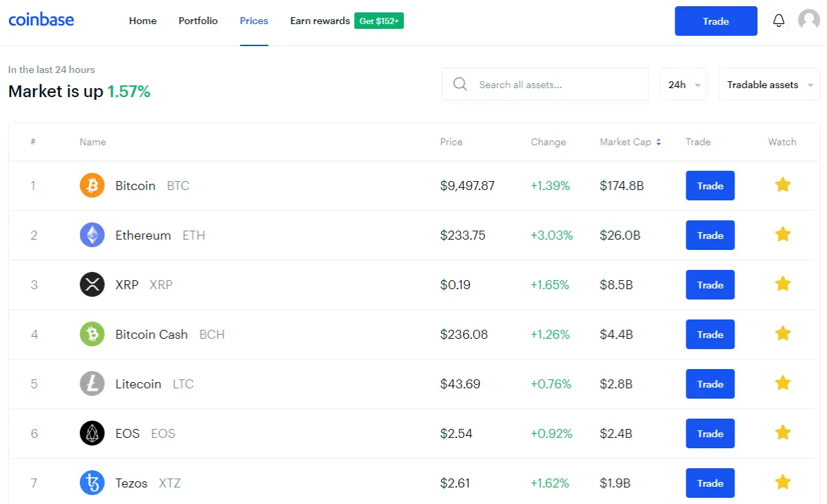827x504 pixels.
Task: Click the Ethereum coin icon
Action: pyautogui.click(x=92, y=235)
